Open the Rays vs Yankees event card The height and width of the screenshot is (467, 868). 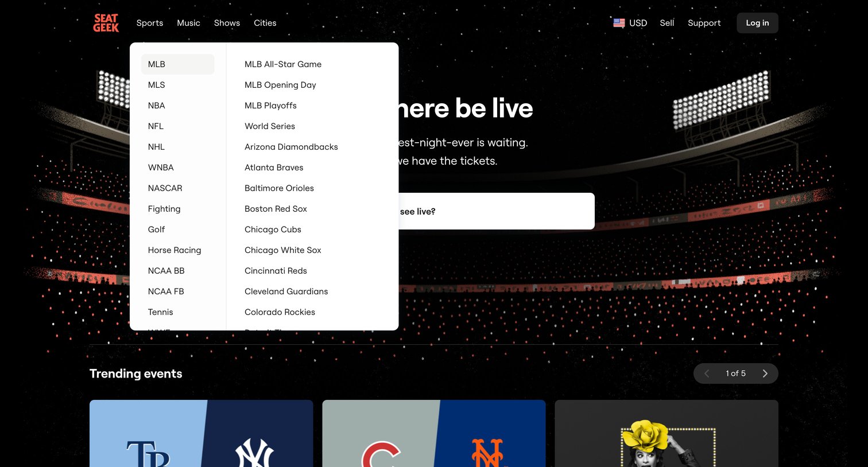tap(201, 434)
